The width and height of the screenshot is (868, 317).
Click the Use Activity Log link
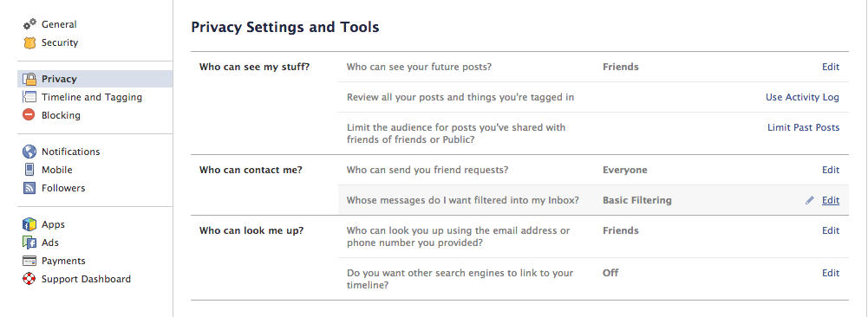coord(802,97)
